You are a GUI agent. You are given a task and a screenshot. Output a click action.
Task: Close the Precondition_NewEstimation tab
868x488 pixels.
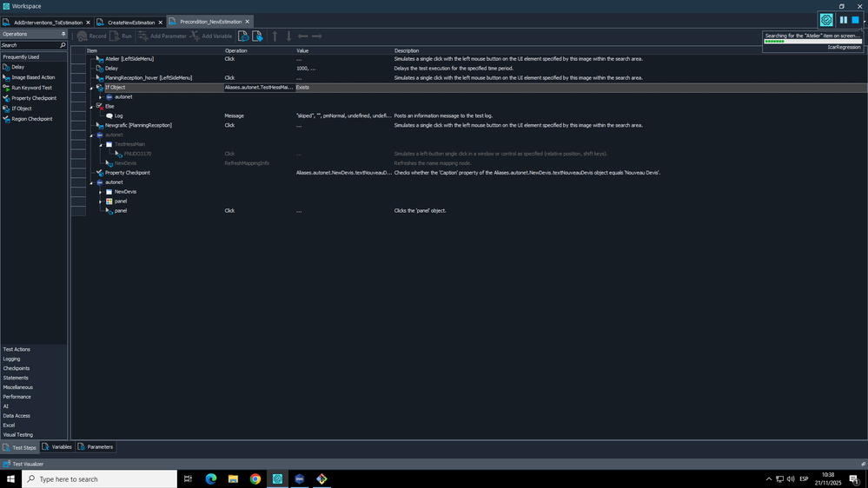pyautogui.click(x=247, y=22)
